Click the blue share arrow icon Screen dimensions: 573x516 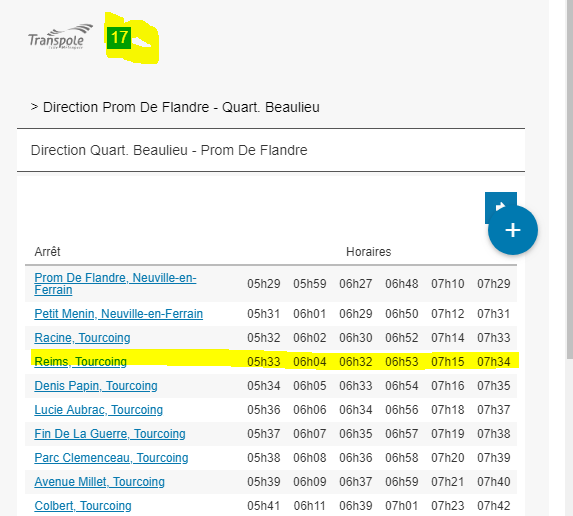click(501, 205)
